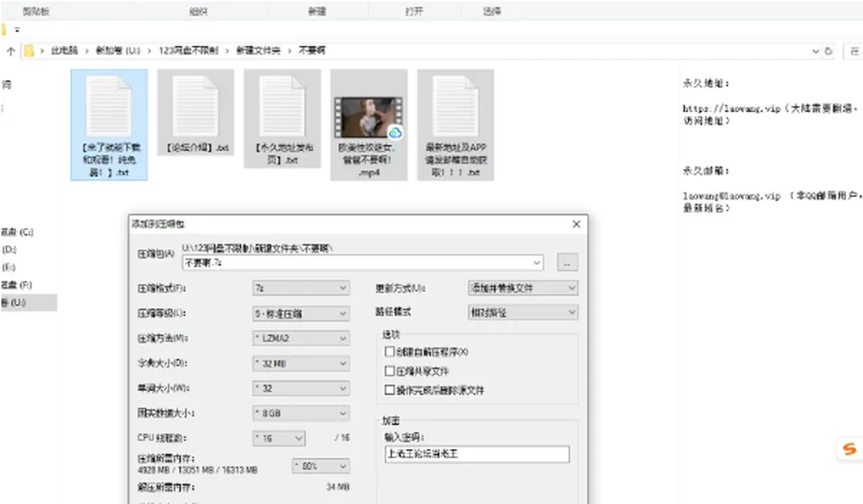Select drive (F:) in the sidebar
This screenshot has height=504, width=863.
point(16,285)
